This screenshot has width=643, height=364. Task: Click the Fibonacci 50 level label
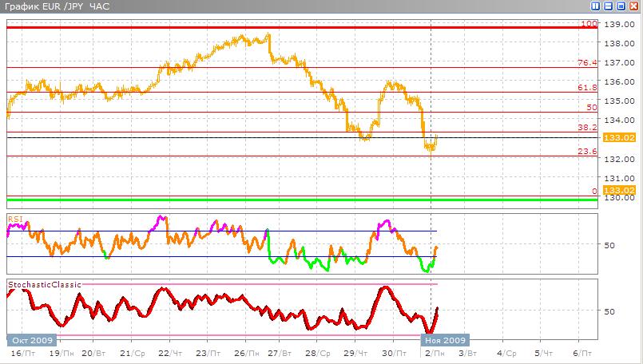click(591, 107)
